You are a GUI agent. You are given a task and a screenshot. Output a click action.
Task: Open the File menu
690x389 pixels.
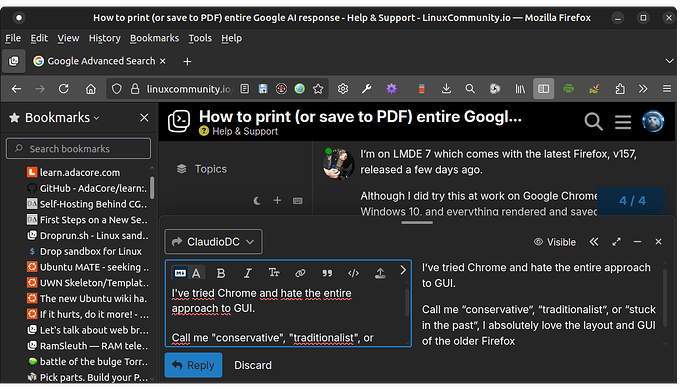pyautogui.click(x=13, y=38)
